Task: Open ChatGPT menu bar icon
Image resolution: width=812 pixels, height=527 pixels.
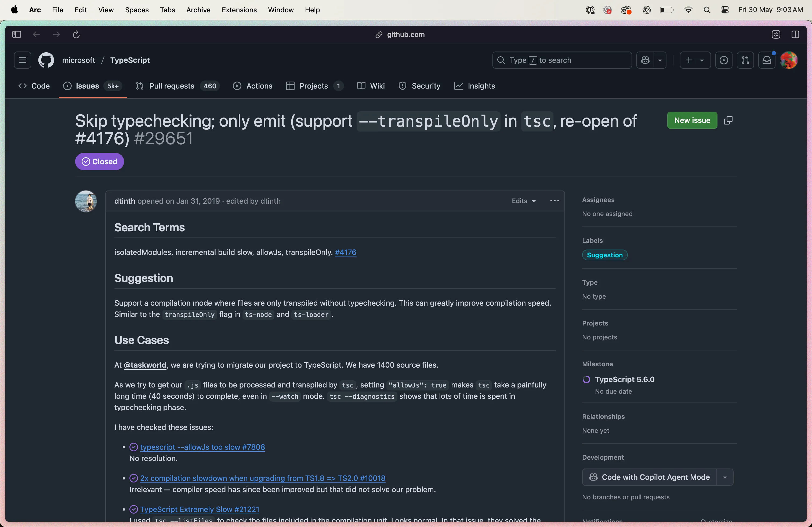Action: 647,10
